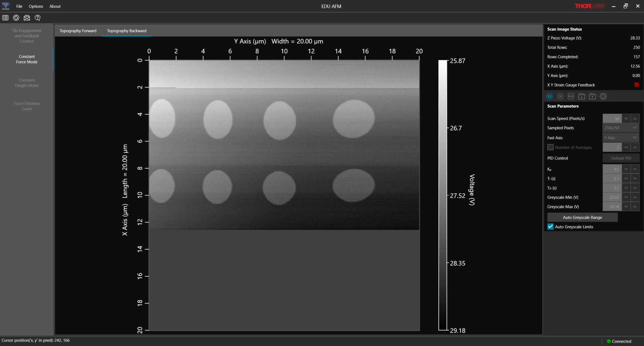Open the Sampled Pixels dropdown
Screen dimensions: 644x346
point(621,128)
